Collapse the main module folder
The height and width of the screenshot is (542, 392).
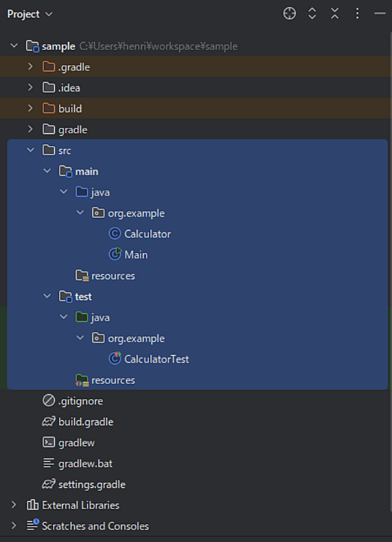point(47,171)
